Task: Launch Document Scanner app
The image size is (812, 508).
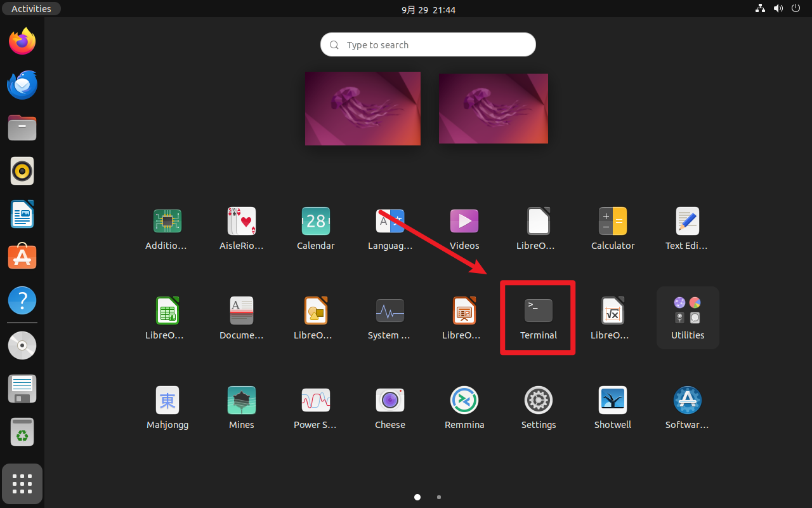Action: [x=242, y=311]
